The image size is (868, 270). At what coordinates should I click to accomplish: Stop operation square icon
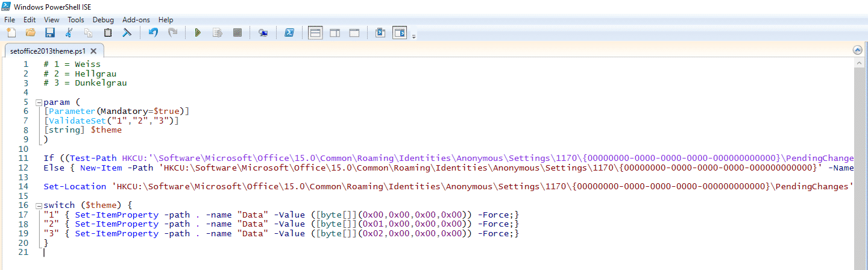(237, 33)
